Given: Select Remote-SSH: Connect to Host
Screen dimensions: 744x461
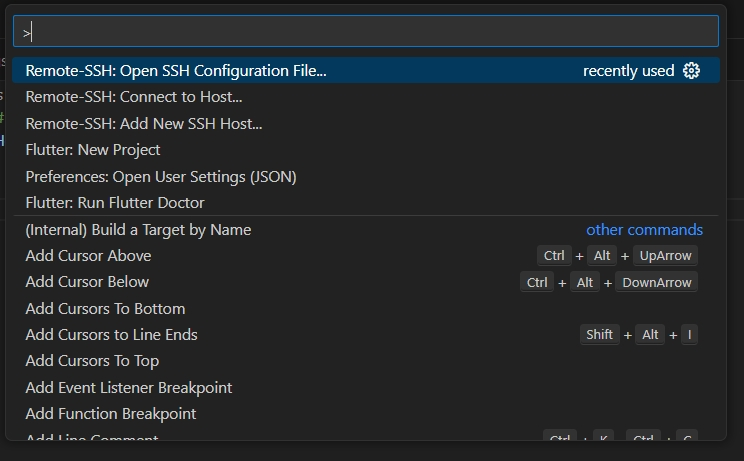Looking at the screenshot, I should (366, 97).
